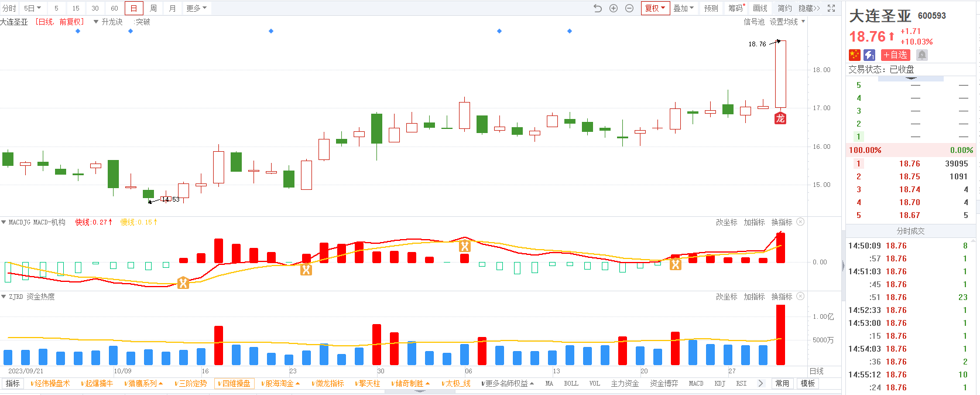
Task: Select the 四维操盘 indicator tab
Action: tap(234, 383)
